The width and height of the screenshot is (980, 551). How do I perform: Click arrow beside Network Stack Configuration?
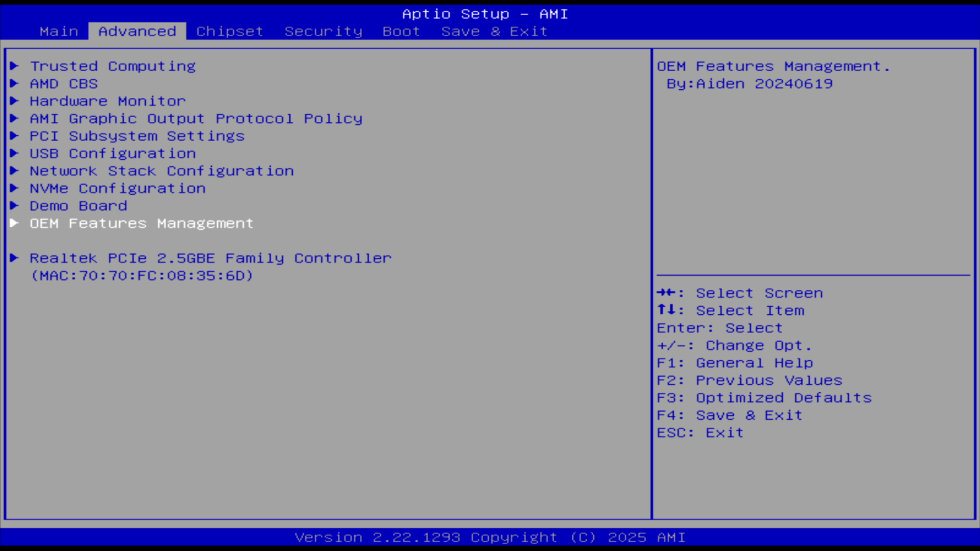[x=15, y=171]
